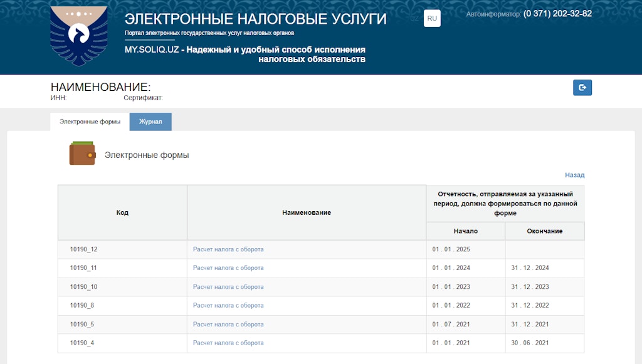Open the form link in row 10190_10
The image size is (642, 364).
pos(228,287)
